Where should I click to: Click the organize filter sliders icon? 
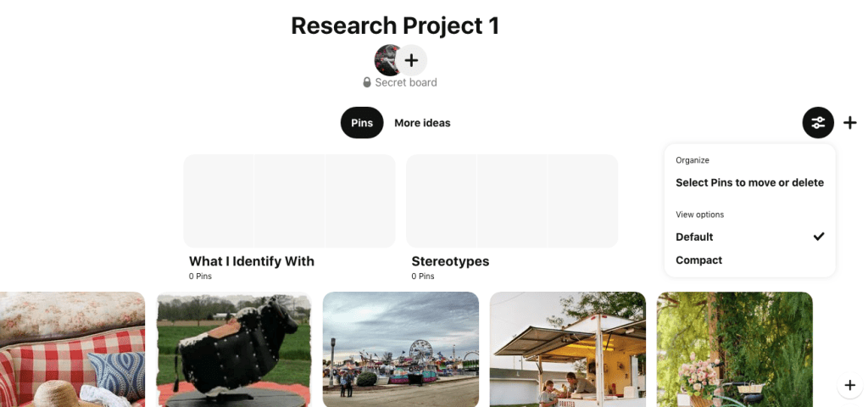tap(818, 122)
